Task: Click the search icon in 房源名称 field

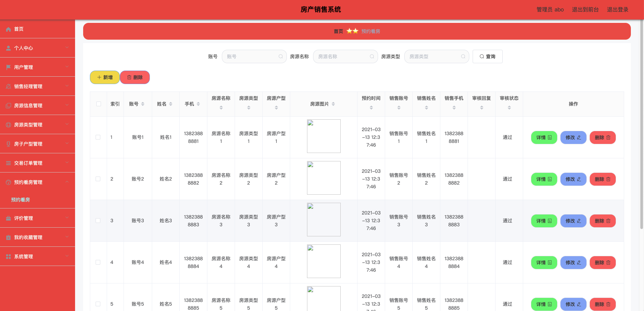Action: click(372, 56)
